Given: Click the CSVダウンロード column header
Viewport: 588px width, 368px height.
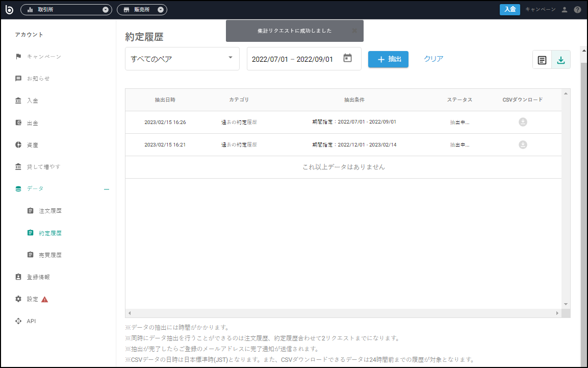Looking at the screenshot, I should tap(523, 100).
